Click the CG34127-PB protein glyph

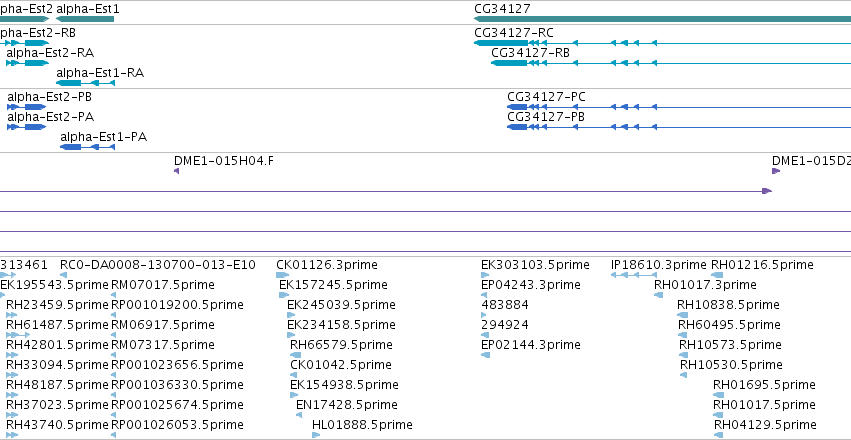click(679, 127)
